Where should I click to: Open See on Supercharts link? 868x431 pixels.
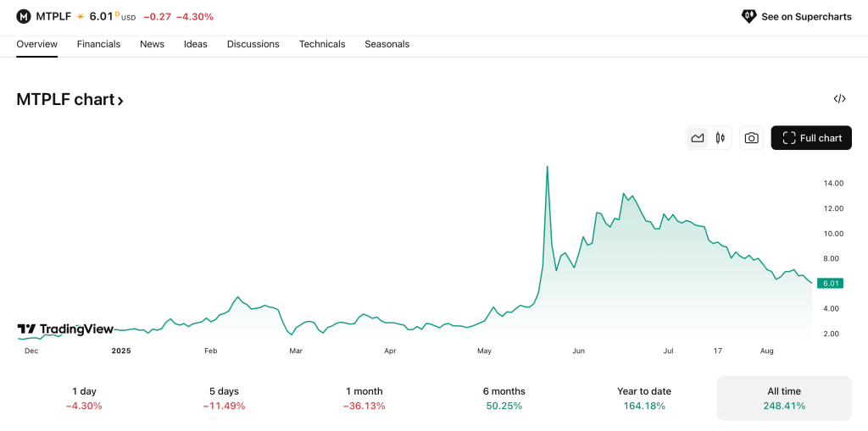click(806, 16)
